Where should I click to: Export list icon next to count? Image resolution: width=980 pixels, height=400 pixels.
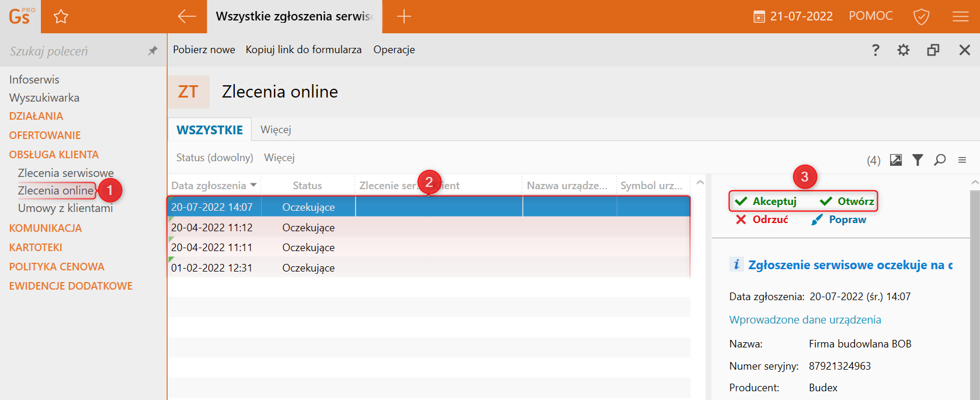(896, 159)
